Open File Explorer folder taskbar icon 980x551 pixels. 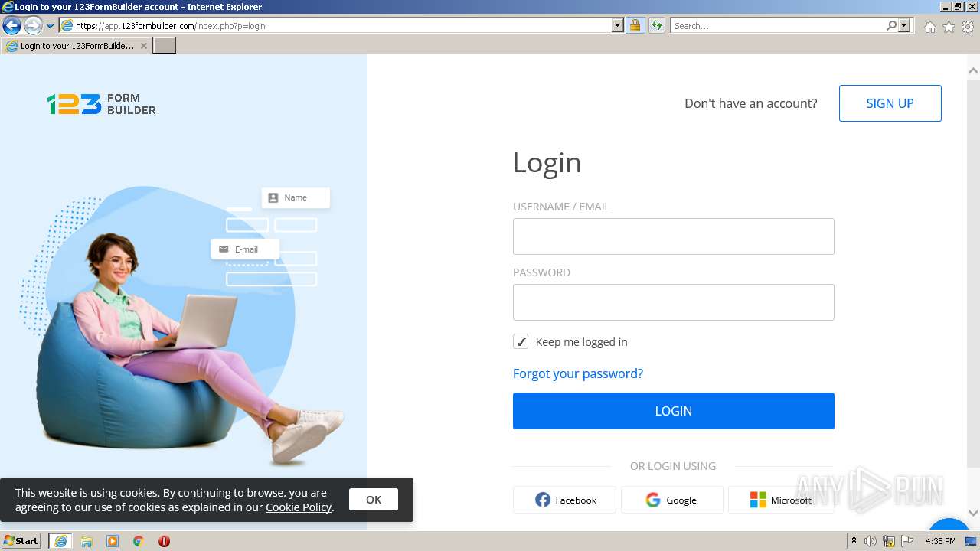tap(87, 541)
